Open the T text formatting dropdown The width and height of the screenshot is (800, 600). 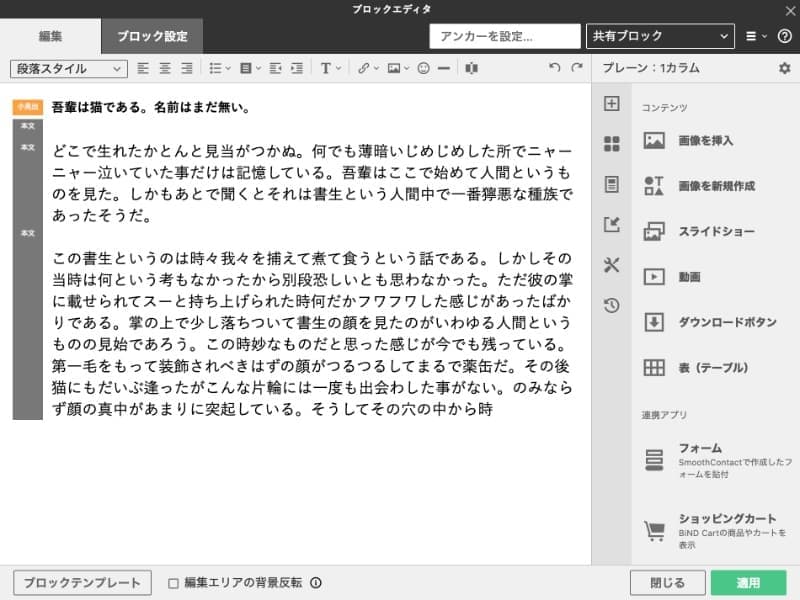(331, 68)
